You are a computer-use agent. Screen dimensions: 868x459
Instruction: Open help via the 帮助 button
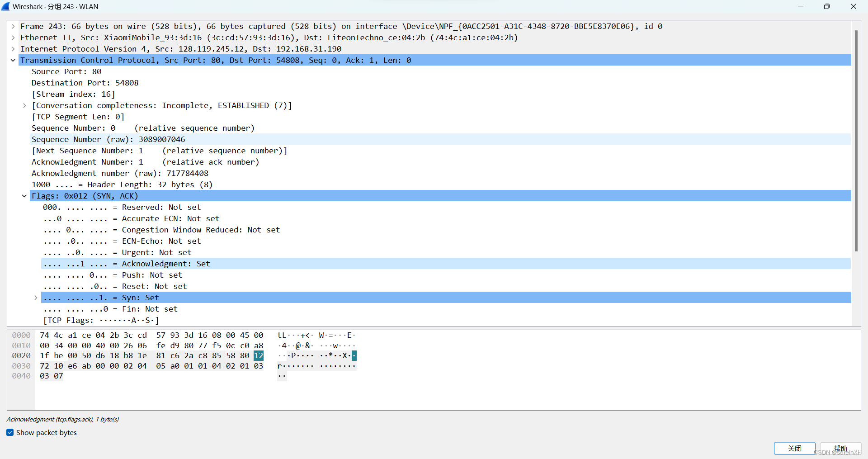pyautogui.click(x=840, y=448)
